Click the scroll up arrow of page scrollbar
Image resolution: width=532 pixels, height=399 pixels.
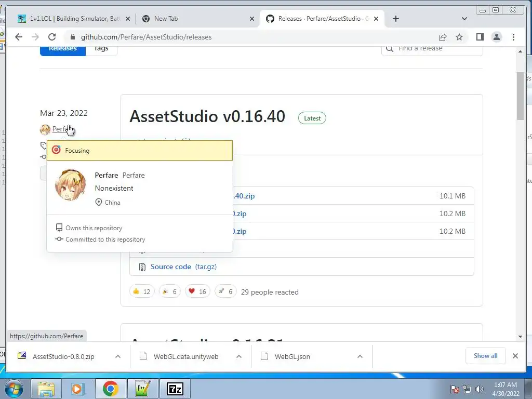pos(520,51)
